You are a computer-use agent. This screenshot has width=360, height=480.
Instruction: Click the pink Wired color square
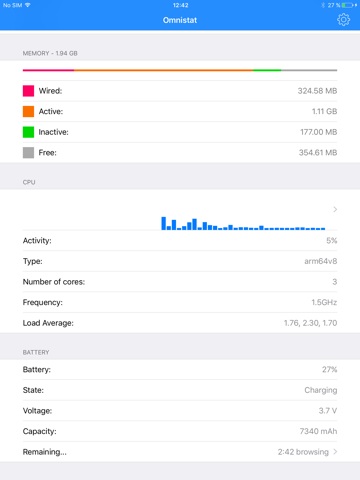pos(28,91)
